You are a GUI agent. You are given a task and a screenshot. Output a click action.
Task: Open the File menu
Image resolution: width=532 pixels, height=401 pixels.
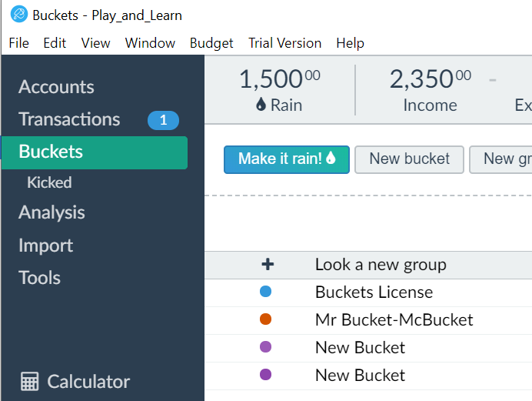pyautogui.click(x=19, y=43)
